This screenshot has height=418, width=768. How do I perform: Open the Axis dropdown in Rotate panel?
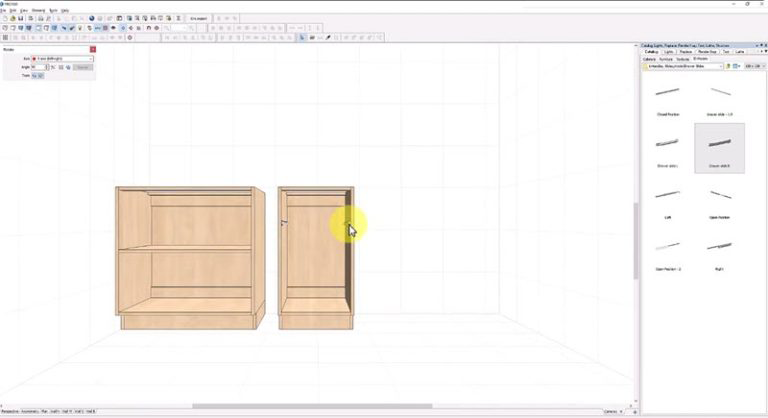[62, 59]
